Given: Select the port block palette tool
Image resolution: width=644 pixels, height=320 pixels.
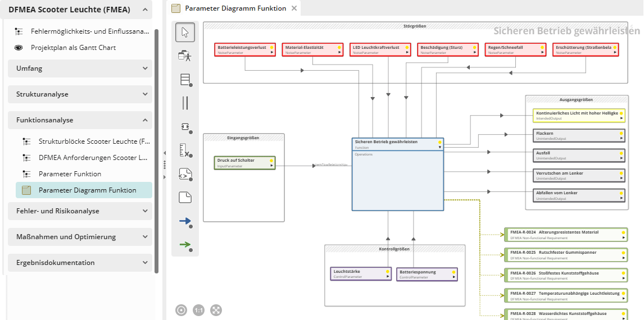Looking at the screenshot, I should tap(185, 127).
